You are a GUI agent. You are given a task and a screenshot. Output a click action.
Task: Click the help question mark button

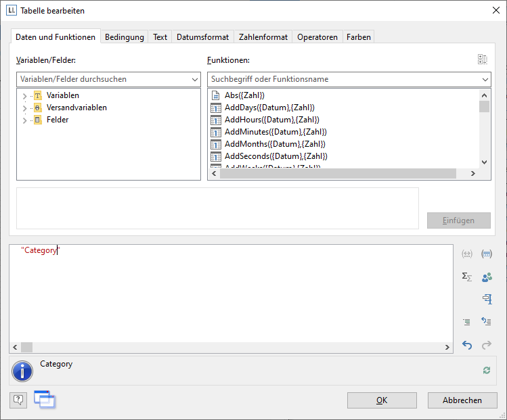tap(18, 400)
